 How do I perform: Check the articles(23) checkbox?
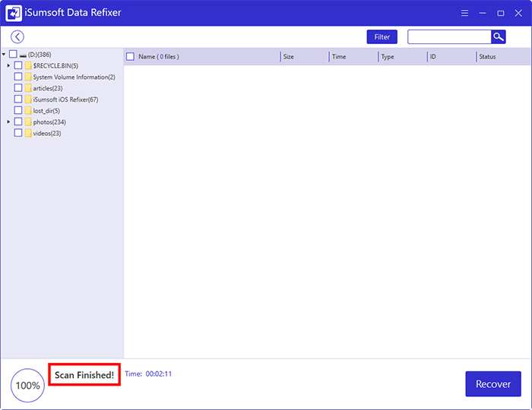click(x=18, y=87)
